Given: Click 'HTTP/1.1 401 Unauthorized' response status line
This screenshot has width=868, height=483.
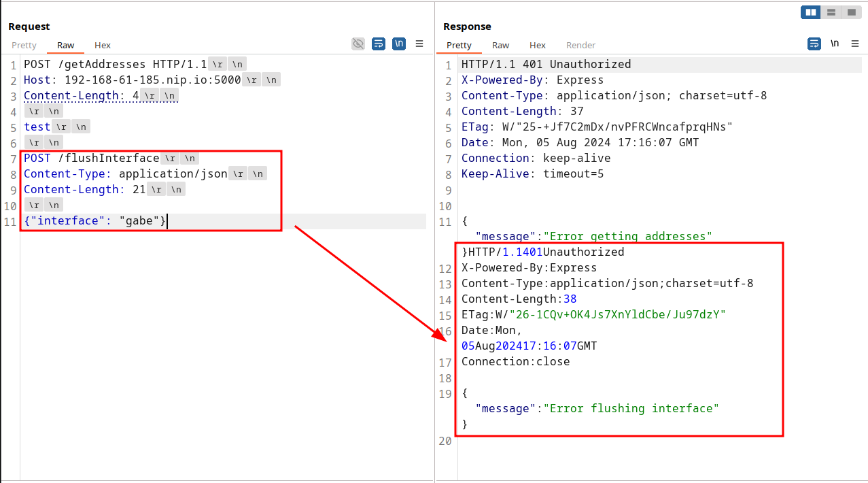Looking at the screenshot, I should tap(546, 64).
